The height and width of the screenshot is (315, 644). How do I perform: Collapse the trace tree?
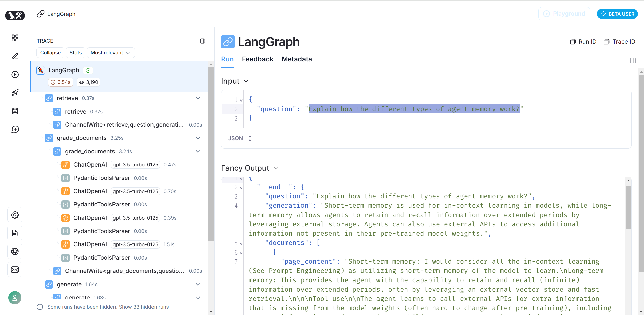(50, 53)
